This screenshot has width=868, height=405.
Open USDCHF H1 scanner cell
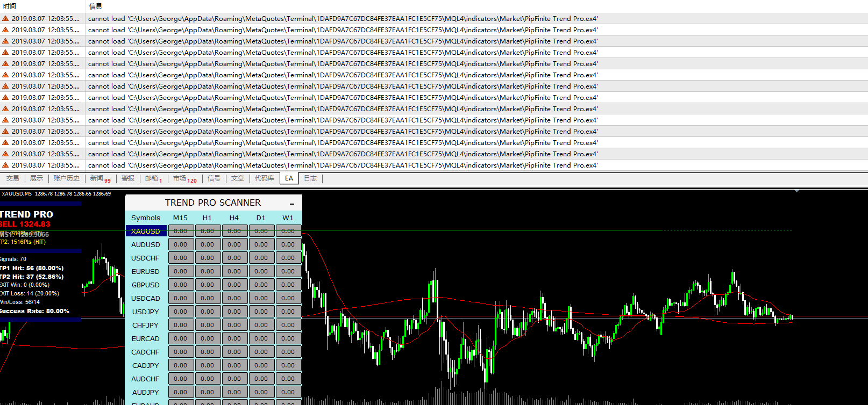208,258
